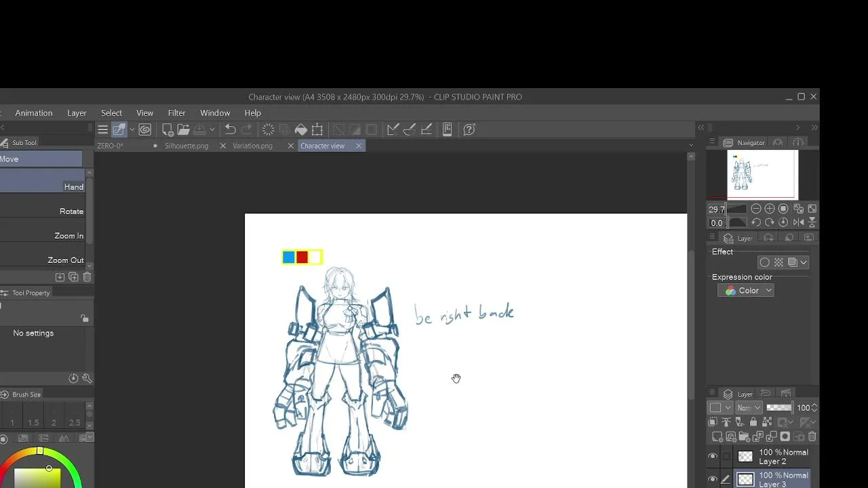Toggle Snap to Special Ruler icon
This screenshot has width=868, height=488.
point(410,129)
